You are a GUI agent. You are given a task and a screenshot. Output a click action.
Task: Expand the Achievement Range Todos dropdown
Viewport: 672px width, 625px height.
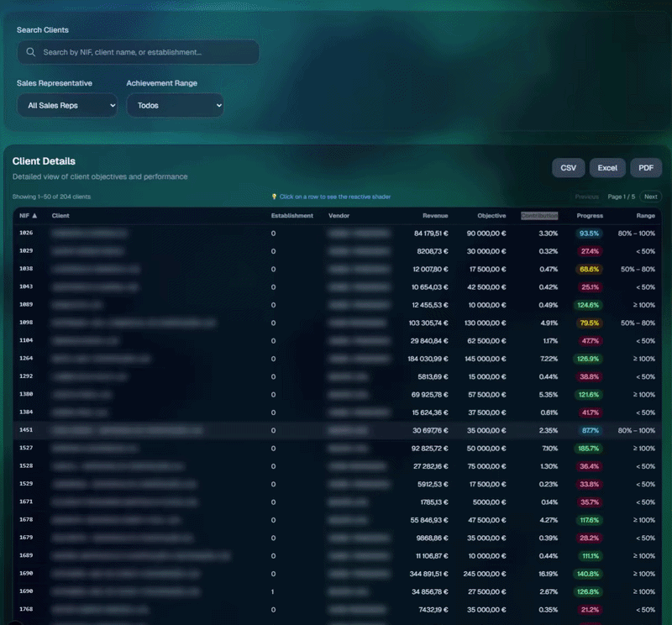click(x=175, y=106)
